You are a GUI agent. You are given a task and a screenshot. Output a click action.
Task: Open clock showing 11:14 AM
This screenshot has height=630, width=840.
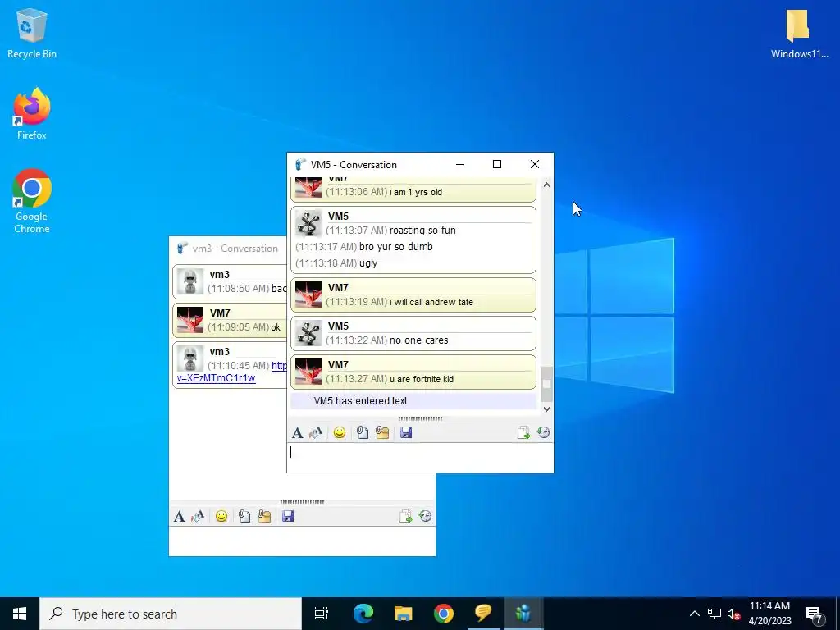pos(769,614)
